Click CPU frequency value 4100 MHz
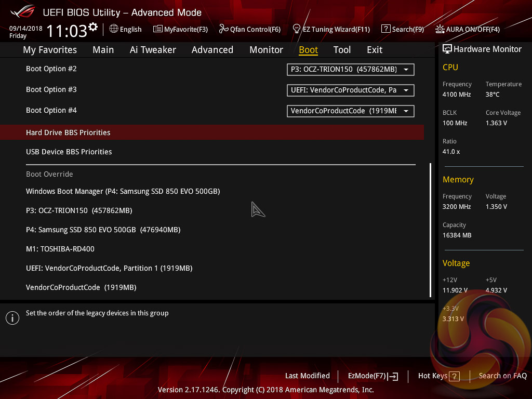Screen dimensions: 532x399 point(457,95)
